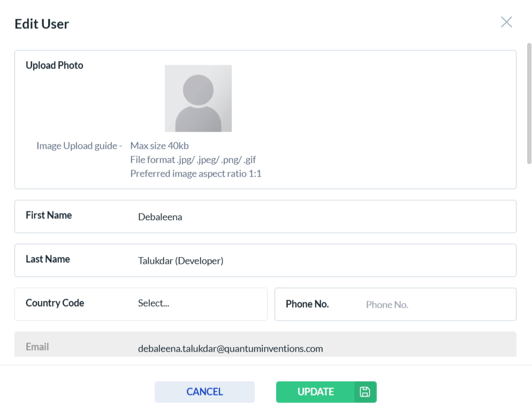Viewport: 532px width, 418px height.
Task: Click the Edit User heading
Action: (42, 24)
